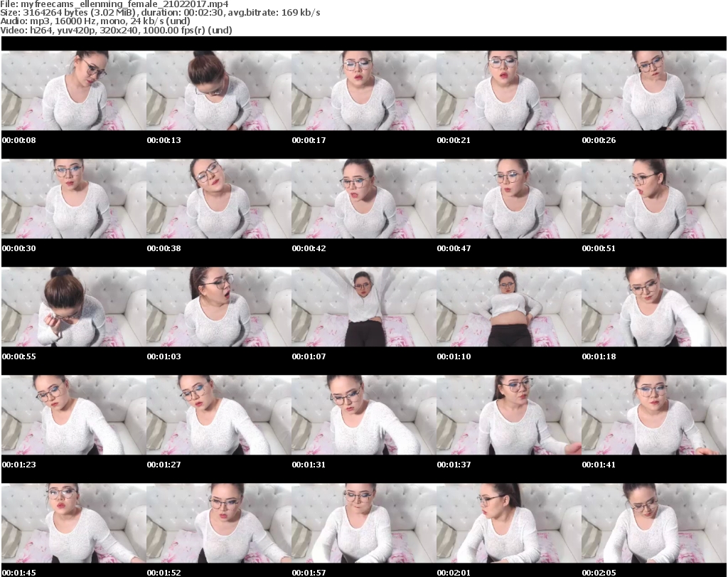The image size is (728, 577).
Task: Click the 00:01:27 timestamp label
Action: (164, 465)
